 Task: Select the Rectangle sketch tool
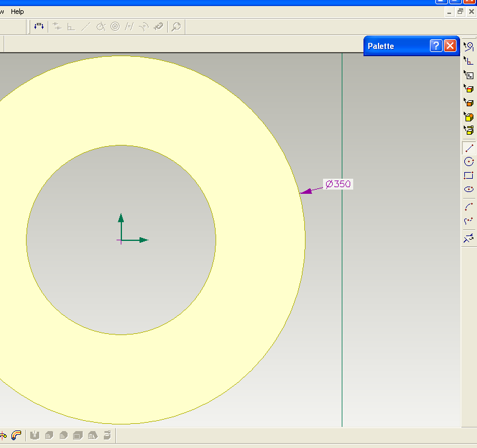click(x=469, y=175)
